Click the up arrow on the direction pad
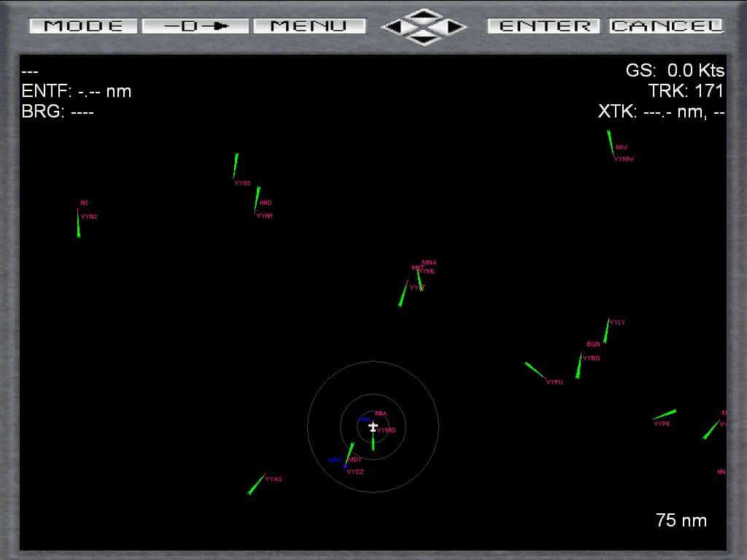Viewport: 747px width, 560px height. [x=424, y=15]
